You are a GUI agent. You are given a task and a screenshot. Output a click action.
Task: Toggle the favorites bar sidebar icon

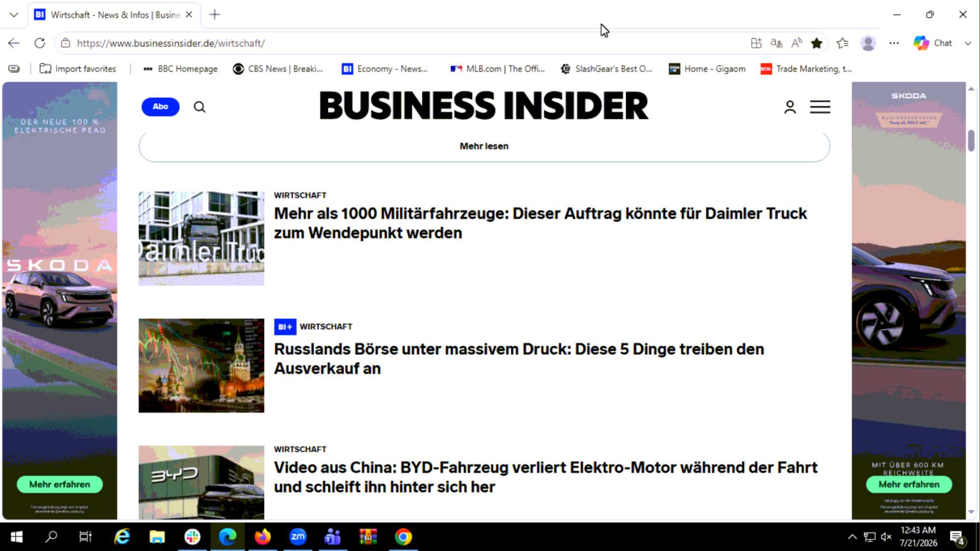pyautogui.click(x=14, y=69)
